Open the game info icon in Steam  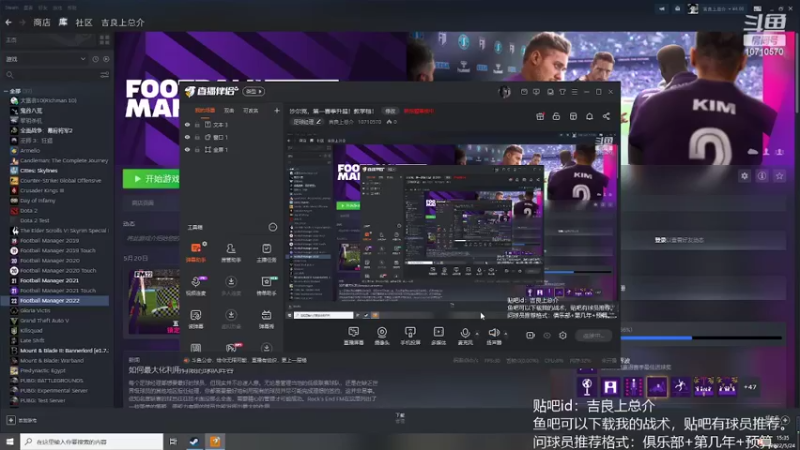point(762,176)
